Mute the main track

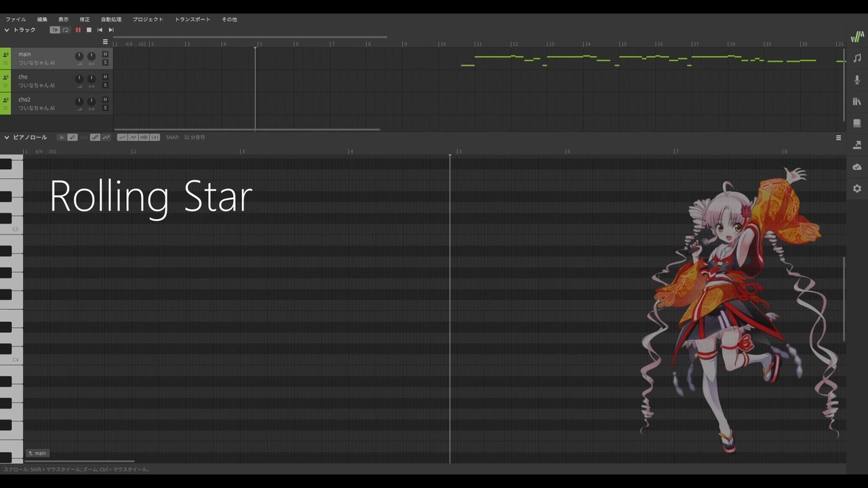(105, 54)
